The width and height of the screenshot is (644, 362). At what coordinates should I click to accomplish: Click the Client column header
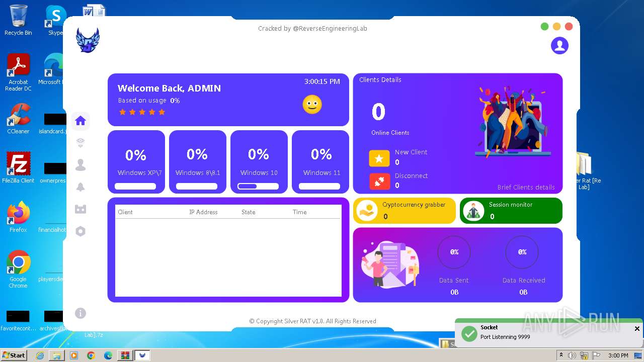pos(125,212)
